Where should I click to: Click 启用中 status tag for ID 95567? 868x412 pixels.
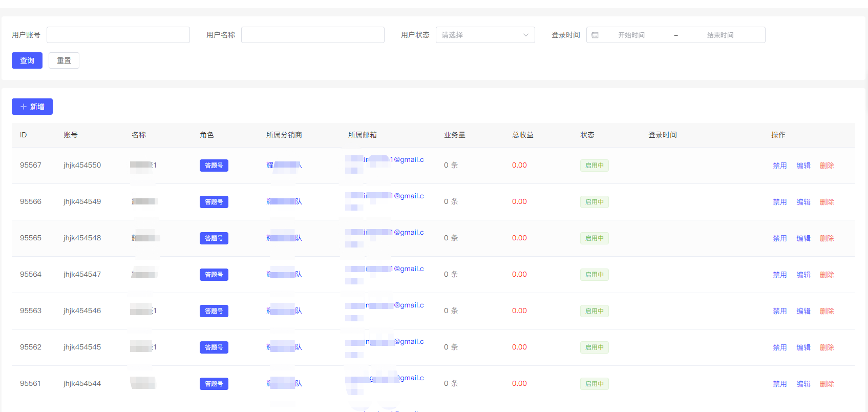tap(594, 166)
